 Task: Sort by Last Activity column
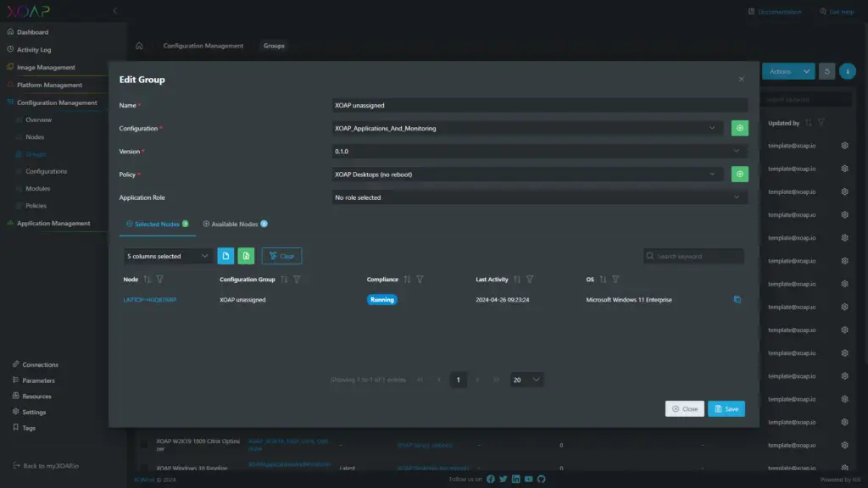pyautogui.click(x=517, y=280)
